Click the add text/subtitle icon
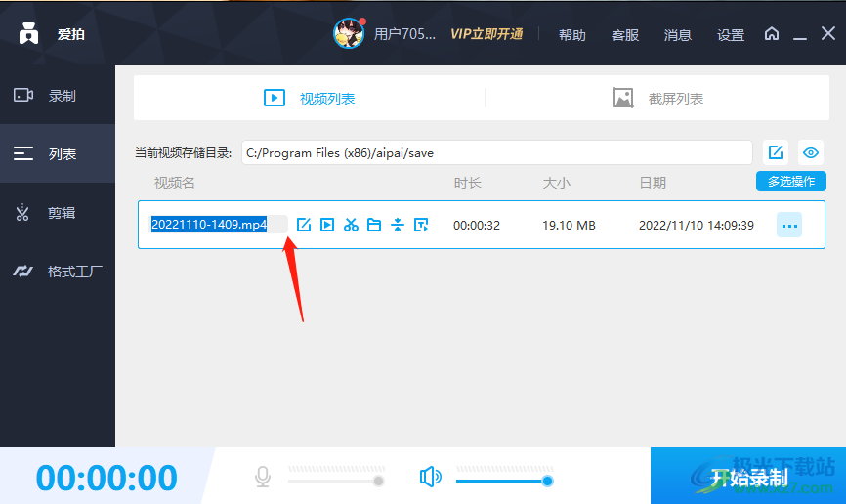Screen dimensions: 846x504 click(x=421, y=225)
